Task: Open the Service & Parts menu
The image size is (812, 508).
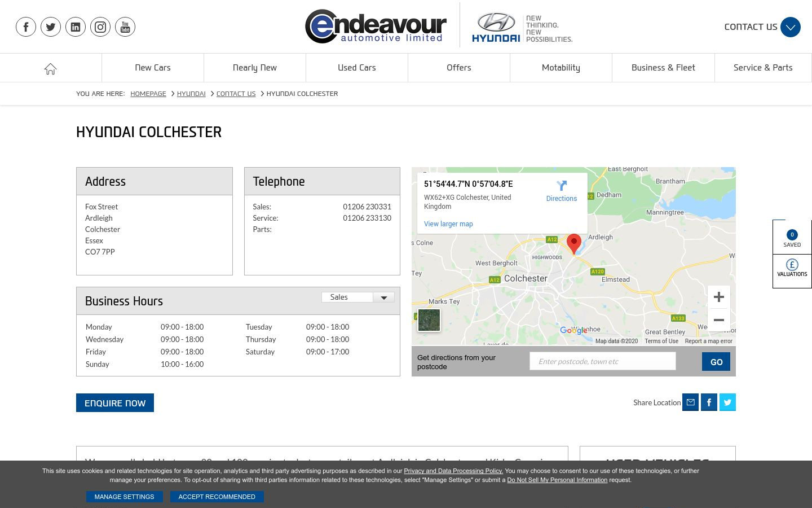Action: coord(763,68)
